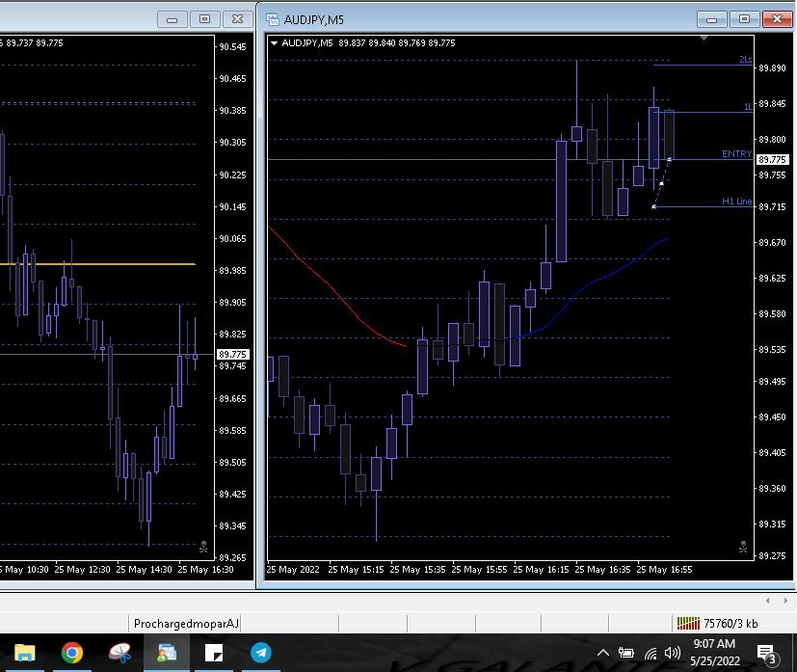Minimize the left chart window
This screenshot has width=797, height=672.
[172, 19]
